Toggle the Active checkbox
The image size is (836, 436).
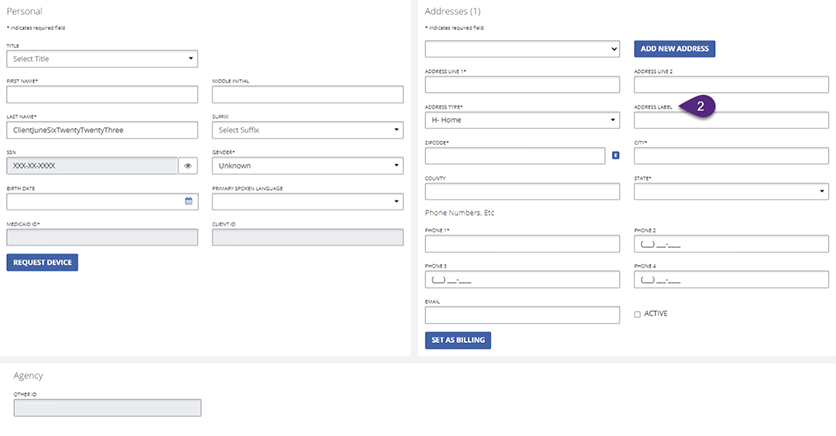[x=638, y=314]
